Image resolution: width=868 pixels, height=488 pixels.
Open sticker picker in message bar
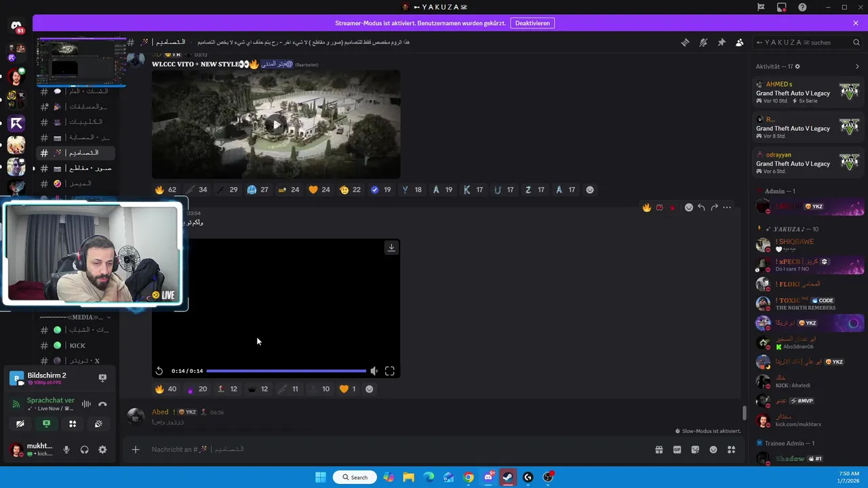[x=695, y=449]
